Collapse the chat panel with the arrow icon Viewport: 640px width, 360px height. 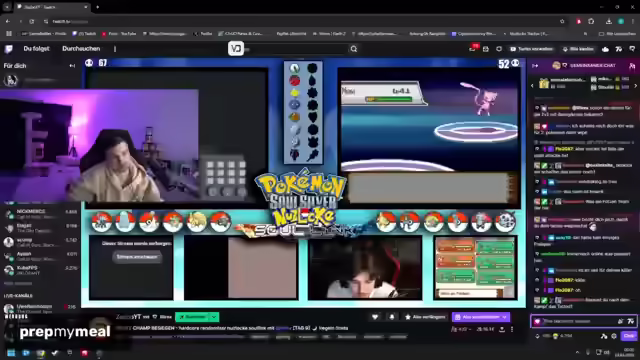point(535,65)
